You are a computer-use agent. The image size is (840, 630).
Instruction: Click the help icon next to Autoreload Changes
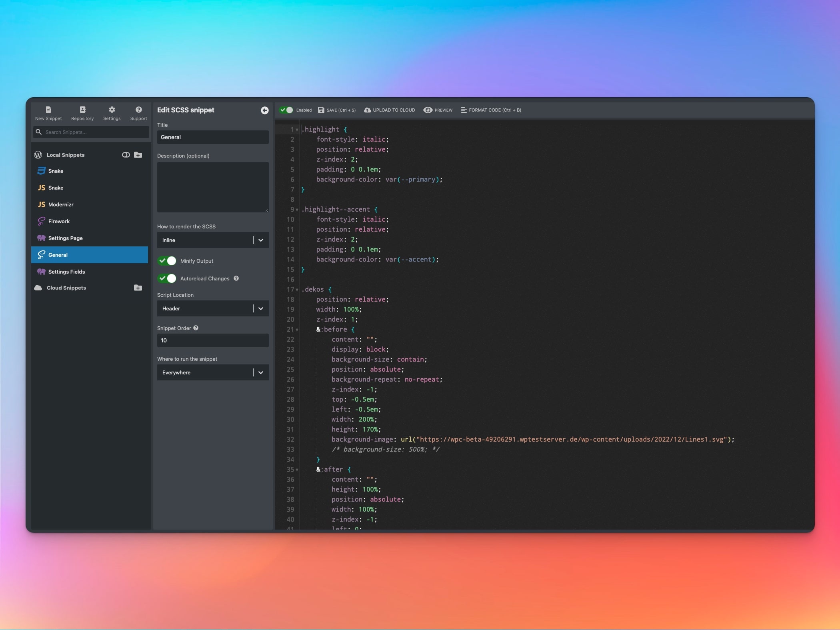pos(236,278)
